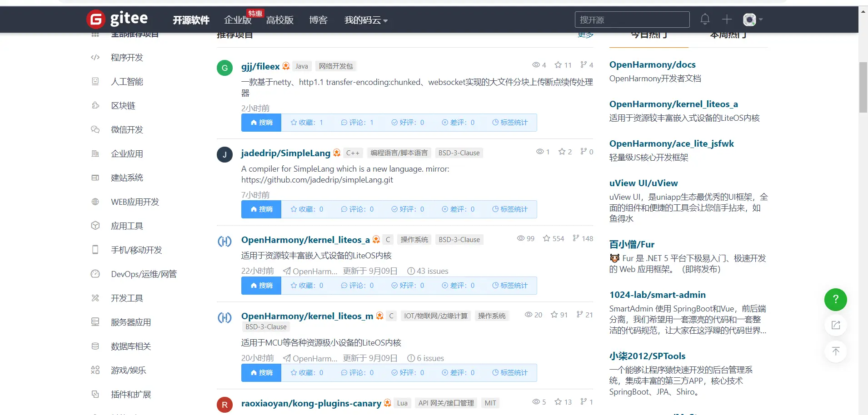Click 收藏 on OpenHarmony/kernel_liteos_m toolbar
Image resolution: width=868 pixels, height=415 pixels.
[307, 373]
